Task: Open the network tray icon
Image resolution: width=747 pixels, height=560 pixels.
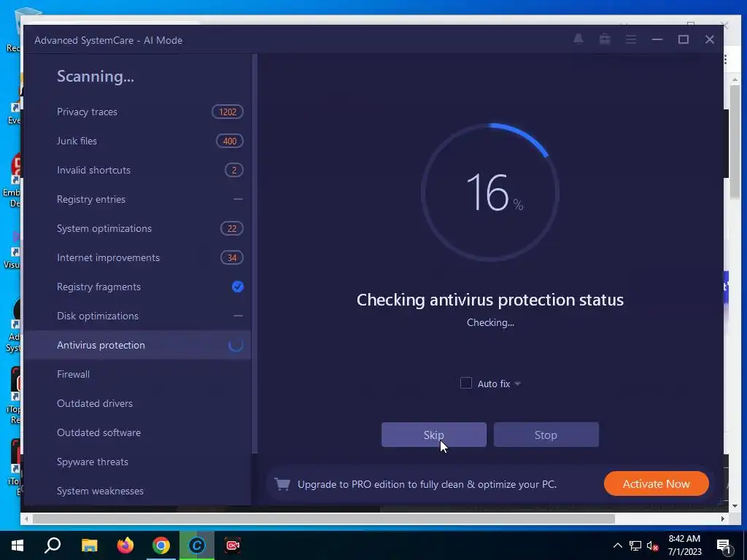Action: coord(635,545)
